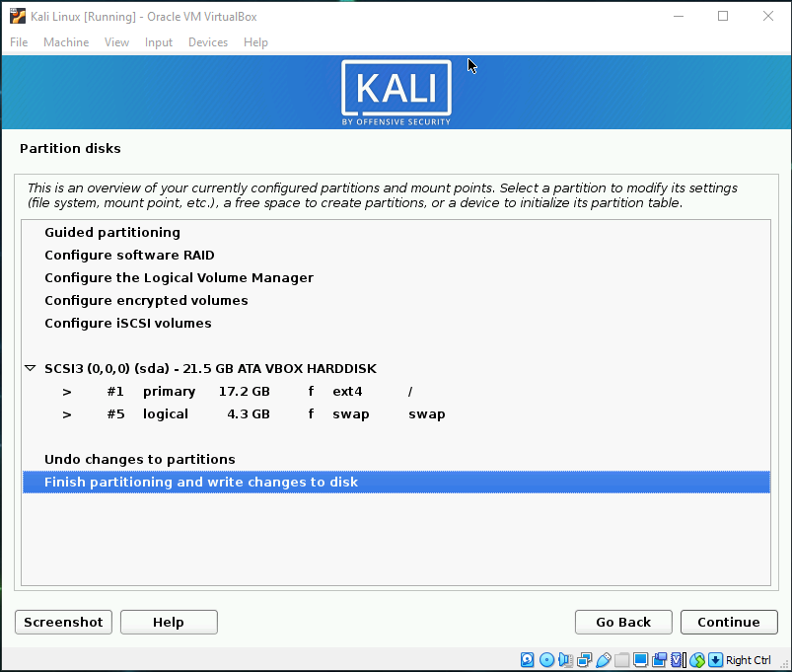Take a screenshot with the Screenshot button
Viewport: 792px width, 672px height.
(63, 622)
